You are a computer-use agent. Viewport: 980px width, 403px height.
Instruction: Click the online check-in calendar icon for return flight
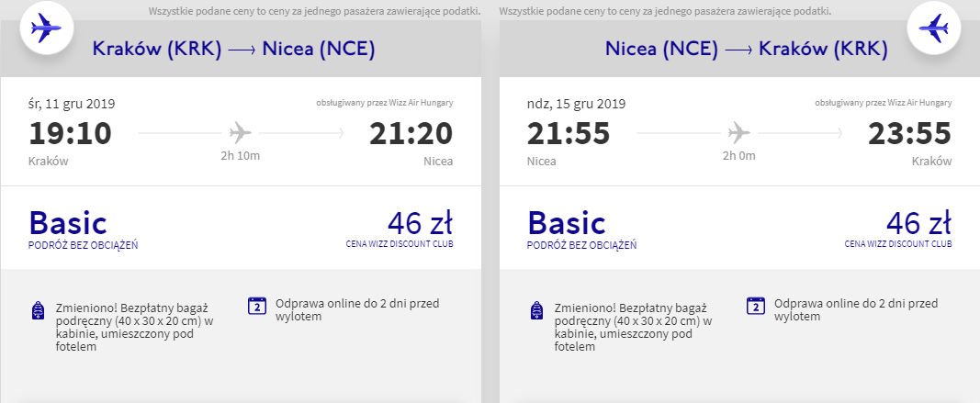click(x=756, y=307)
